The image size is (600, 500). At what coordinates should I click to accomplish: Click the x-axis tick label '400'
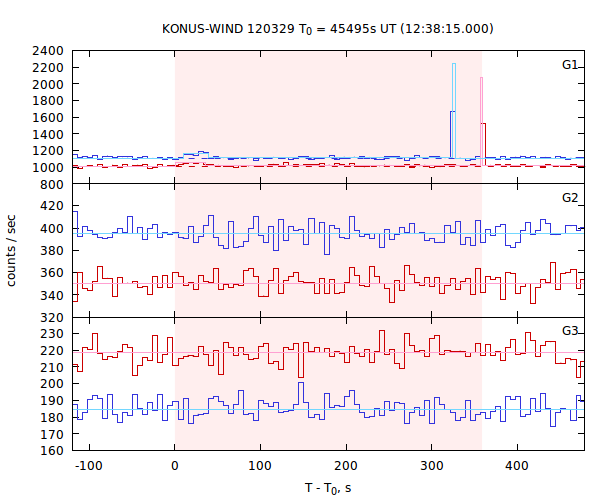tap(517, 466)
